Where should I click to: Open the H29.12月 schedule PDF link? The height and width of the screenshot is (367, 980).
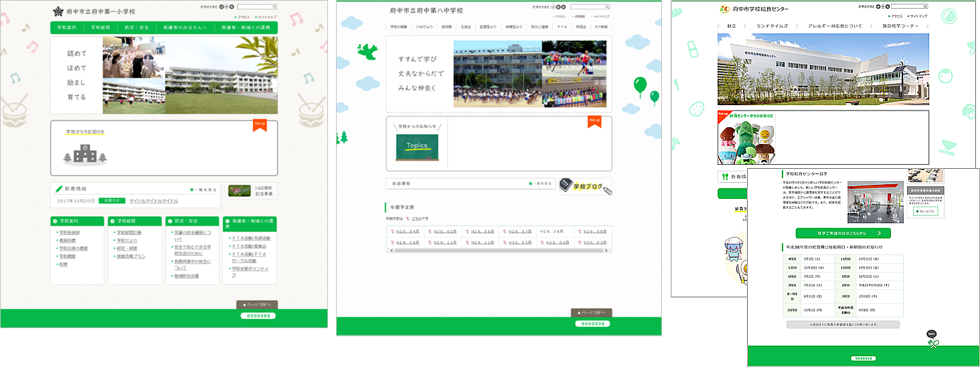[483, 242]
